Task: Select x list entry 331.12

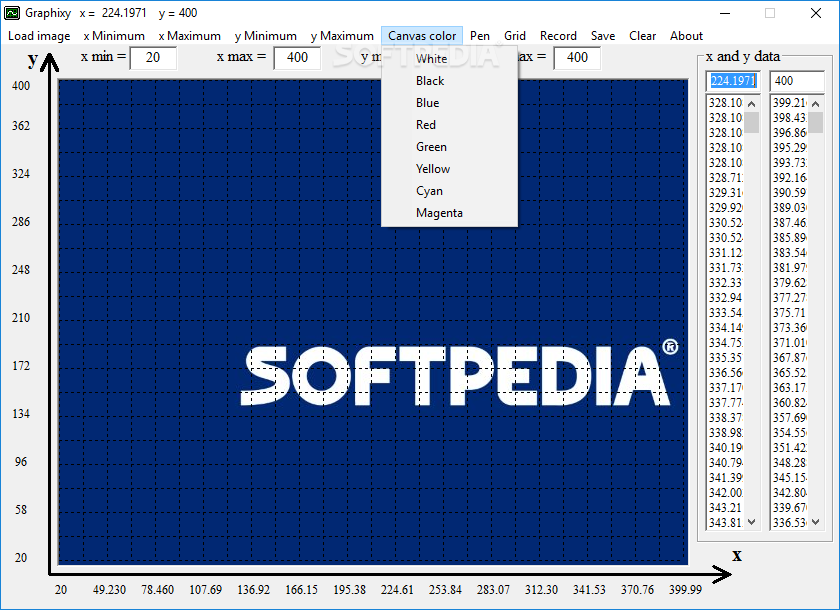Action: (x=725, y=253)
